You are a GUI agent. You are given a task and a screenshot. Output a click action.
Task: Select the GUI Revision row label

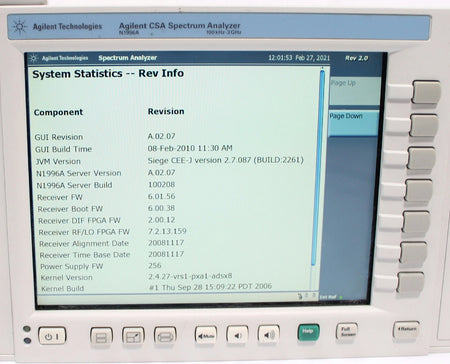click(59, 137)
